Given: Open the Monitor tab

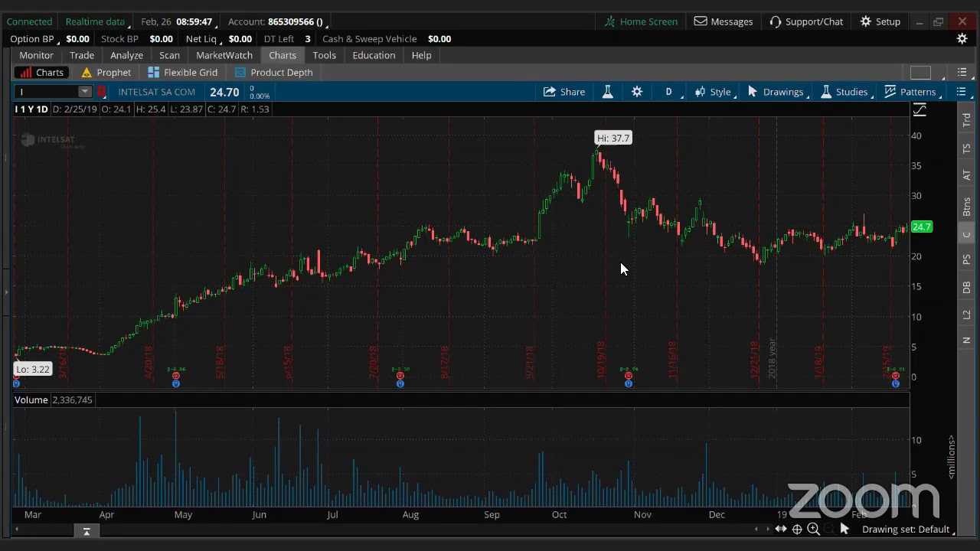Looking at the screenshot, I should pyautogui.click(x=36, y=55).
